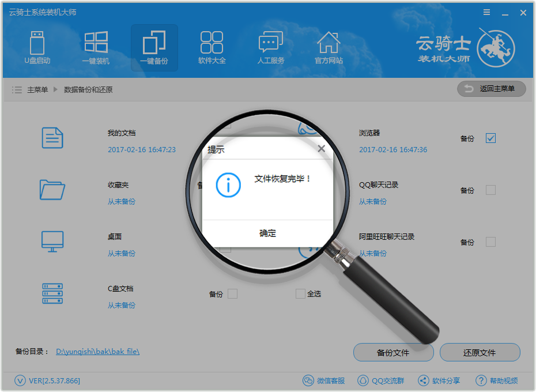Click 主菜单 in the breadcrumb
Viewport: 536px width, 392px height.
click(x=37, y=89)
